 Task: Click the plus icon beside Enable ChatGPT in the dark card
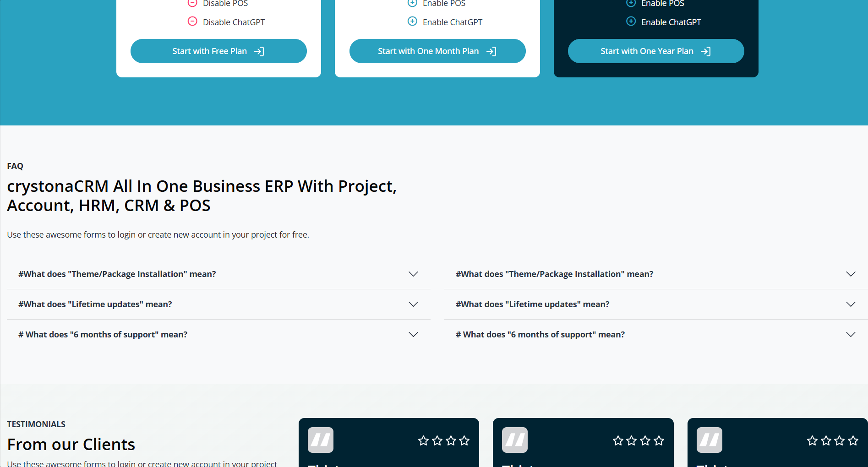point(631,22)
